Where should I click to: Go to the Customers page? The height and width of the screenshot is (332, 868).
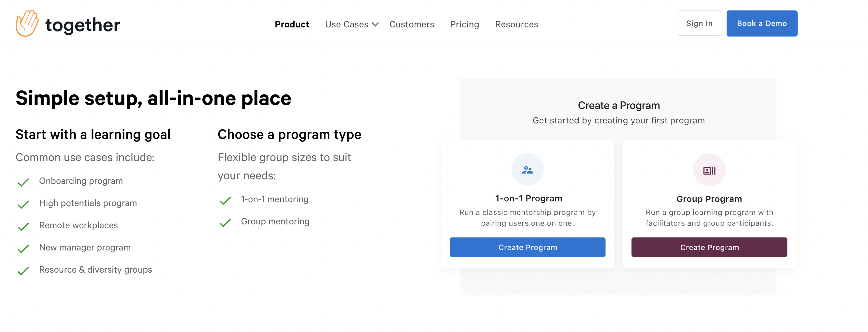[412, 24]
